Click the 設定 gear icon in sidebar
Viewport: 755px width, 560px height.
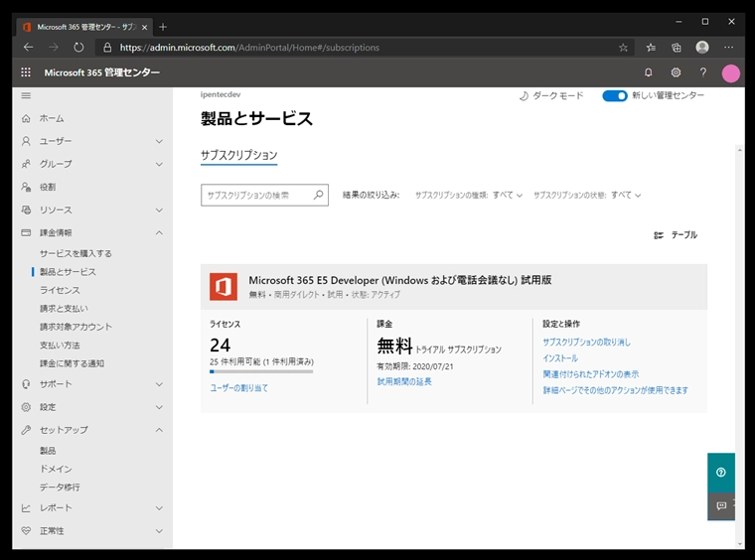[x=26, y=407]
